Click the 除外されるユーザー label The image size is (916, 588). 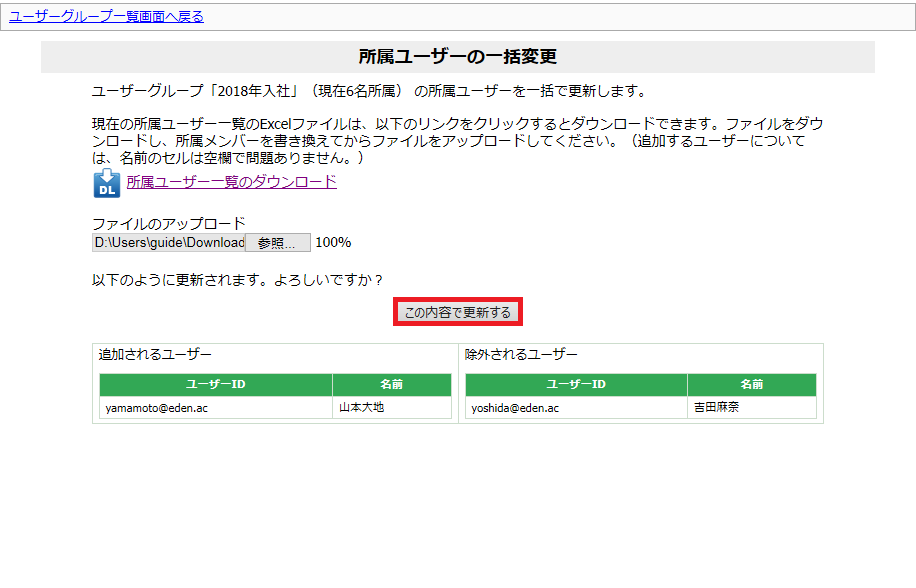521,354
